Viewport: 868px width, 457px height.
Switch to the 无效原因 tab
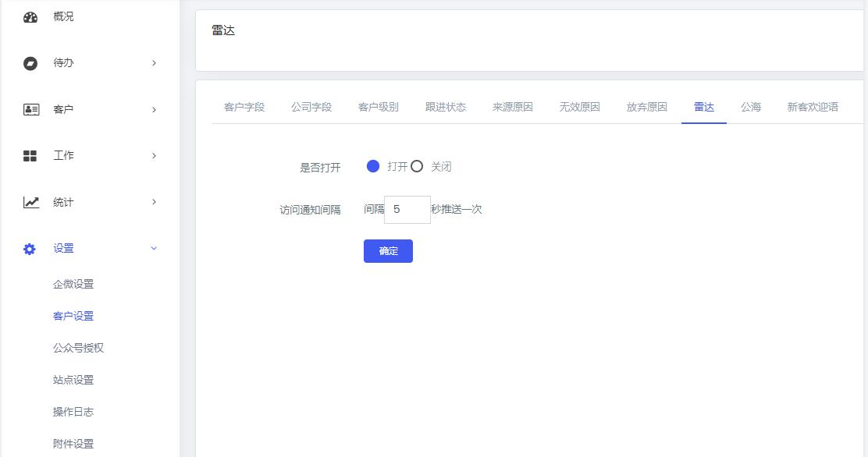580,107
